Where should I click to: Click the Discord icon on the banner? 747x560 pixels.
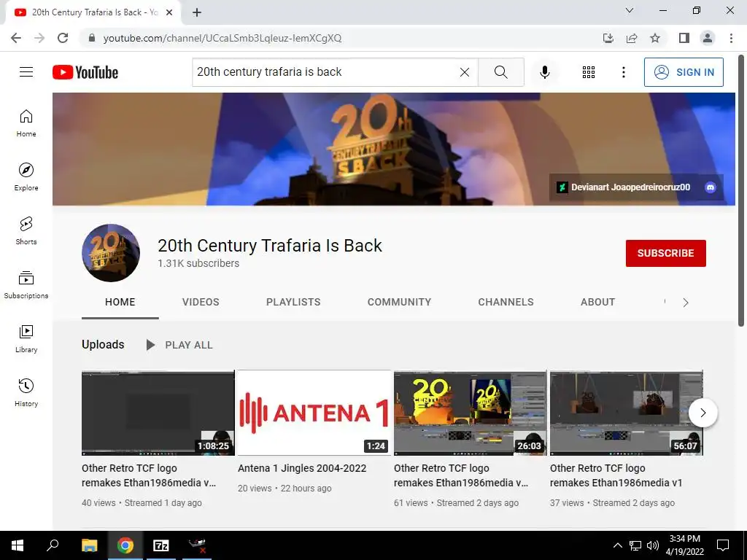711,187
